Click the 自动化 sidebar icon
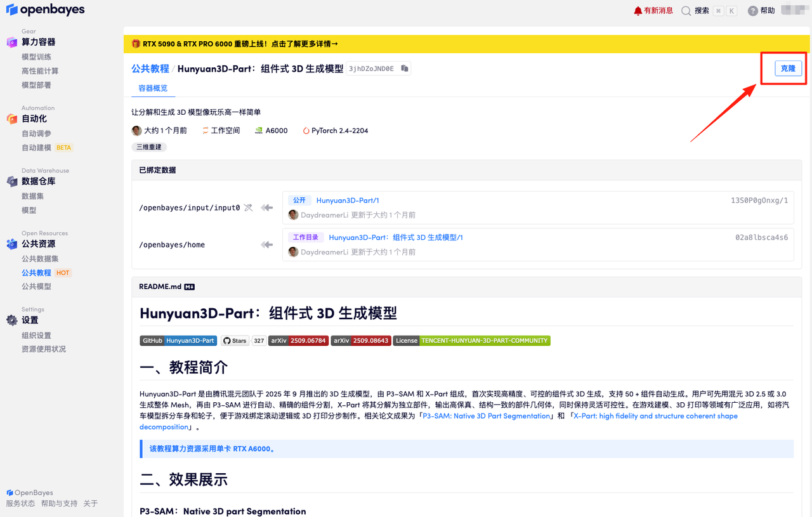This screenshot has height=517, width=812. coord(12,119)
